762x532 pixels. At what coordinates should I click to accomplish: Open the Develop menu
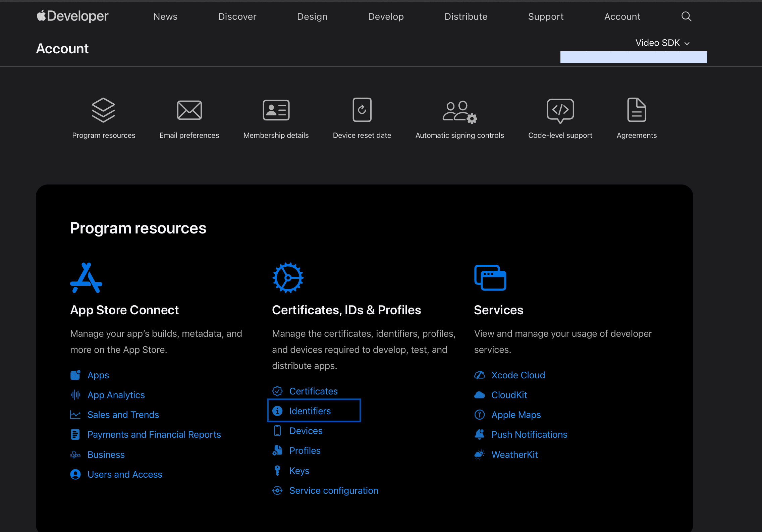click(x=386, y=16)
